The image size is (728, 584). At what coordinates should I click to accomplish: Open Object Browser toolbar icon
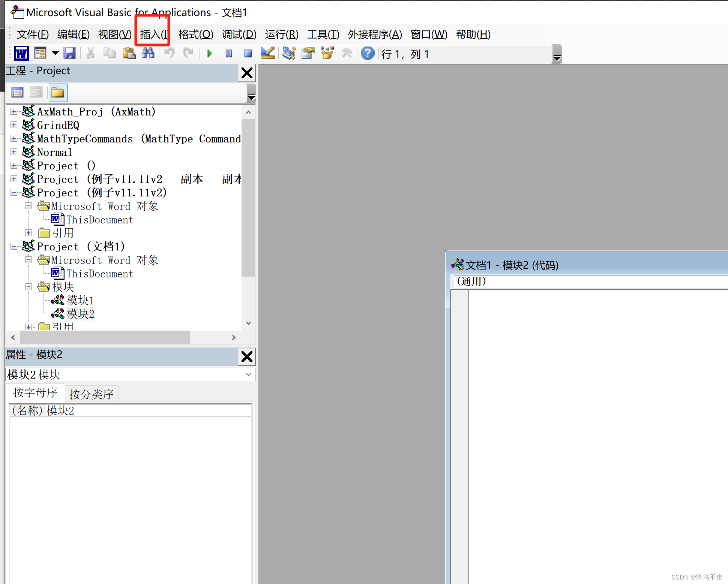pyautogui.click(x=327, y=53)
